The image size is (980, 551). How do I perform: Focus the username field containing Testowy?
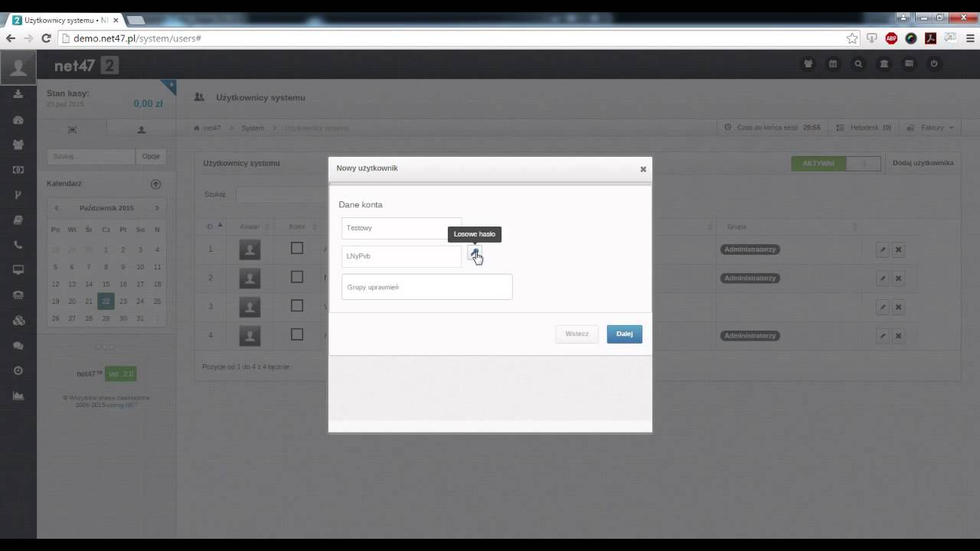pyautogui.click(x=401, y=228)
